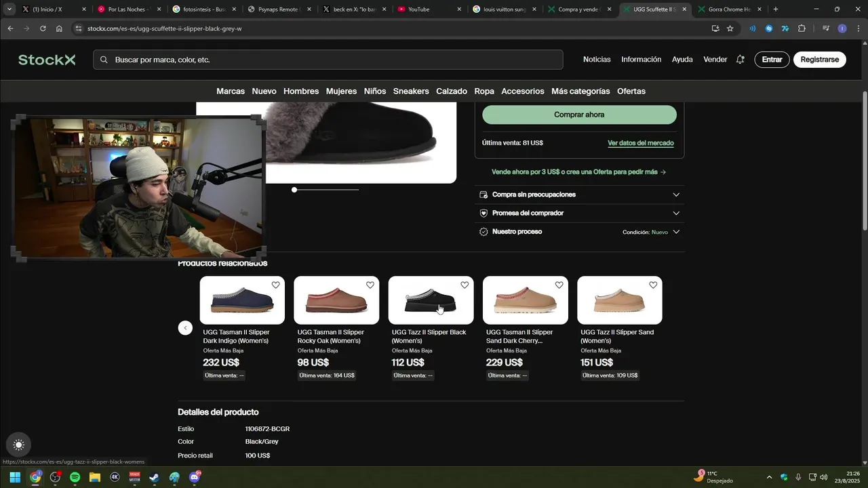
Task: Open the notifications bell icon
Action: [x=740, y=60]
